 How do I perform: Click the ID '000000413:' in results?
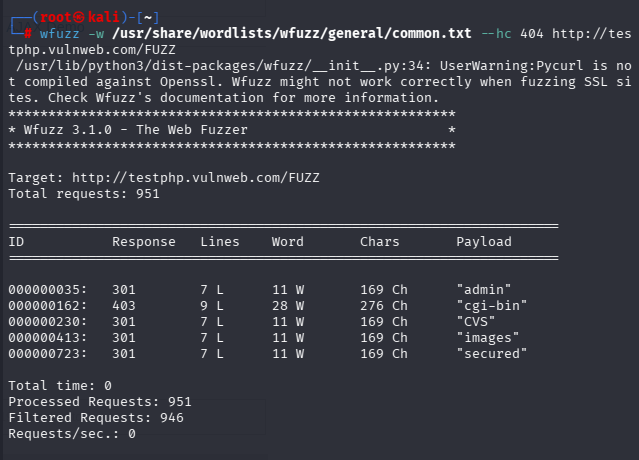pos(48,338)
